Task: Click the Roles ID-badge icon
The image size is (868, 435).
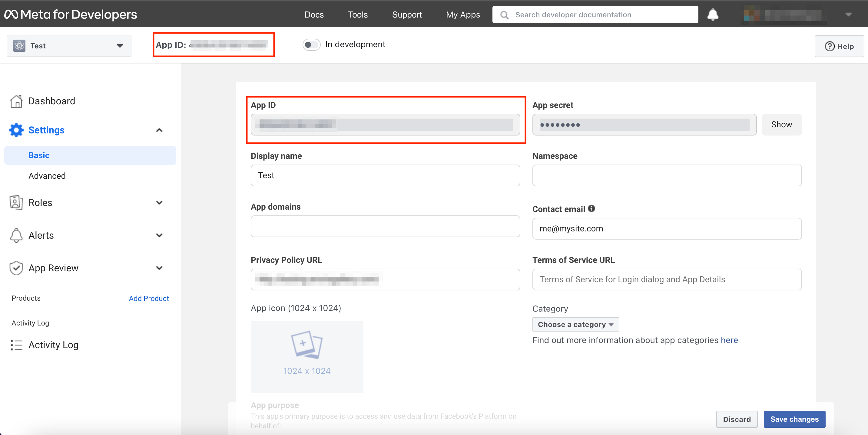Action: [16, 203]
